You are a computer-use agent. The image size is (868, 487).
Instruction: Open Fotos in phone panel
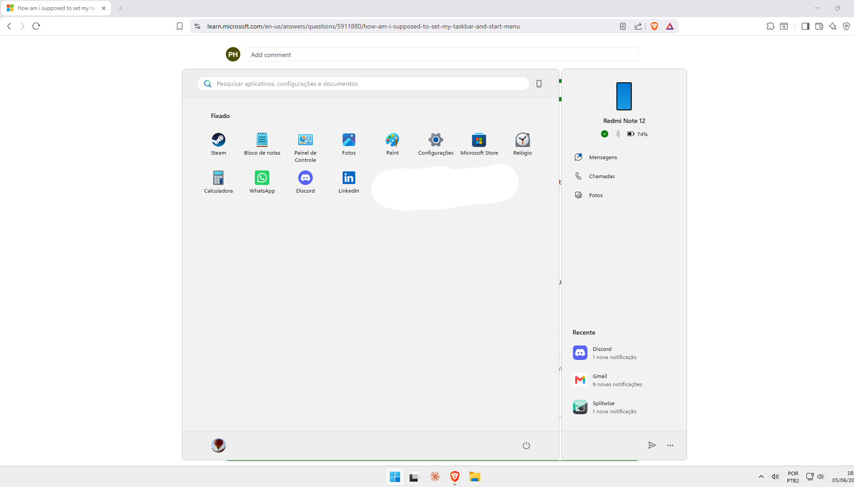[x=624, y=195]
